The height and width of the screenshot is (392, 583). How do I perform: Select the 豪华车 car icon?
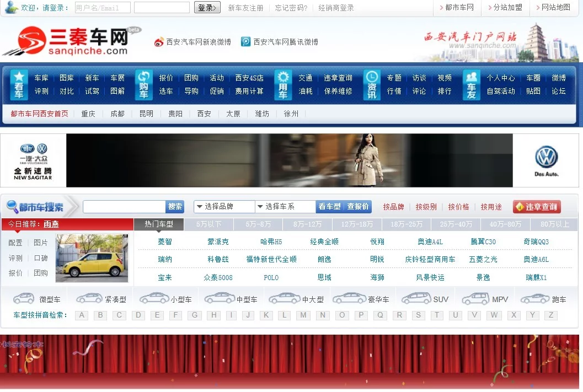click(350, 298)
